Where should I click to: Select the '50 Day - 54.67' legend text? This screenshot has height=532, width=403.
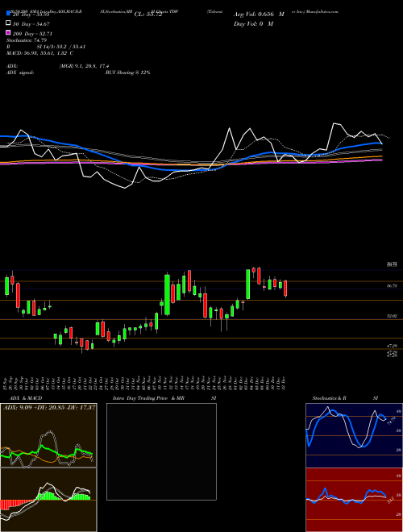(31, 24)
